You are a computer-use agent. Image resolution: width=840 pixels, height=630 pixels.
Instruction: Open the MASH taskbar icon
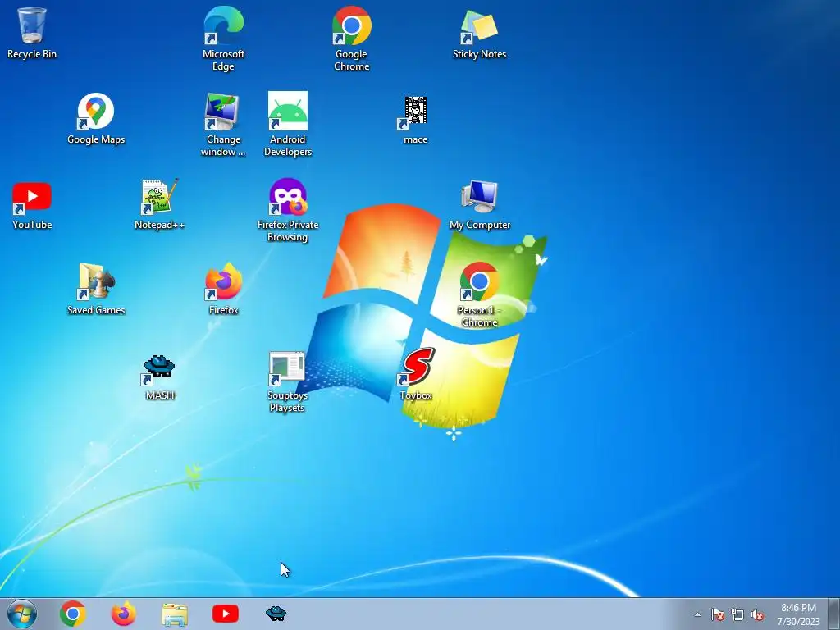click(276, 614)
